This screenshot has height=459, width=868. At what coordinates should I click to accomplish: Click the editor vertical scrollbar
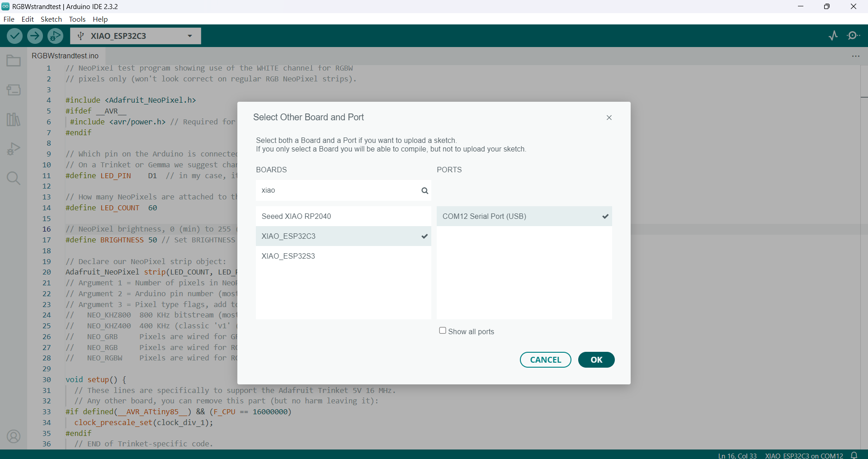coord(864,257)
